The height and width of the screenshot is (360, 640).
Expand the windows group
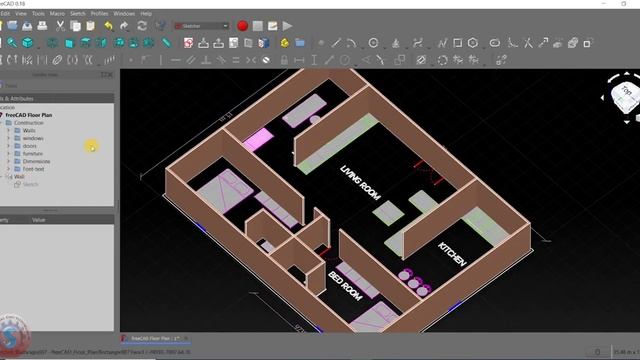8,138
